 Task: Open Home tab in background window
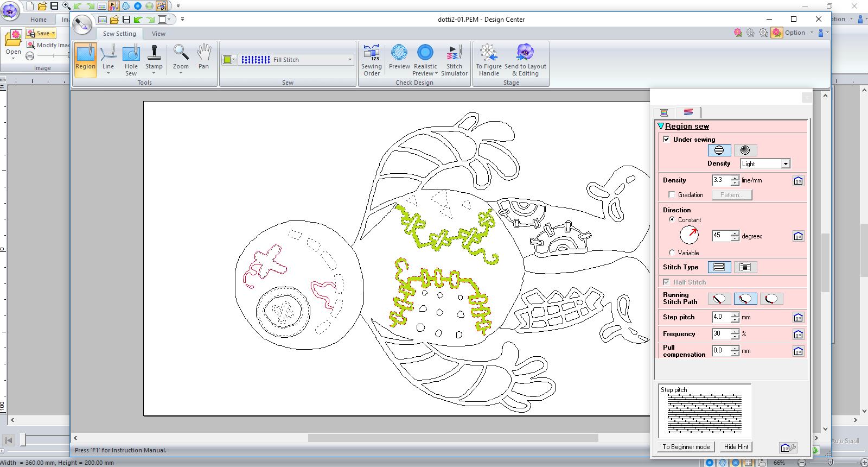pyautogui.click(x=39, y=20)
